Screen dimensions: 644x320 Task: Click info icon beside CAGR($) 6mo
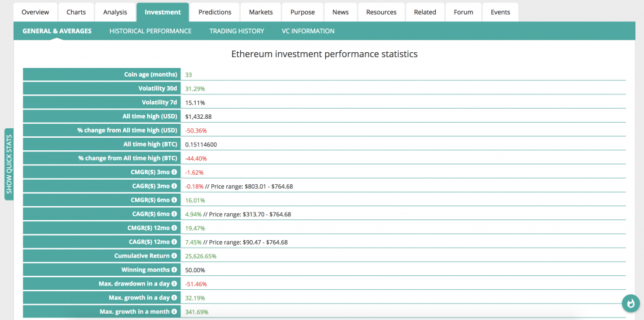tap(174, 214)
